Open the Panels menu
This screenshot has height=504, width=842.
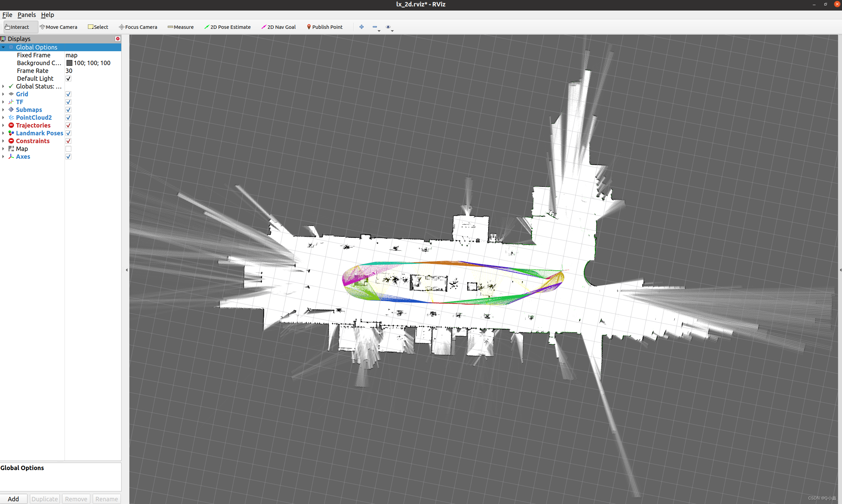26,15
